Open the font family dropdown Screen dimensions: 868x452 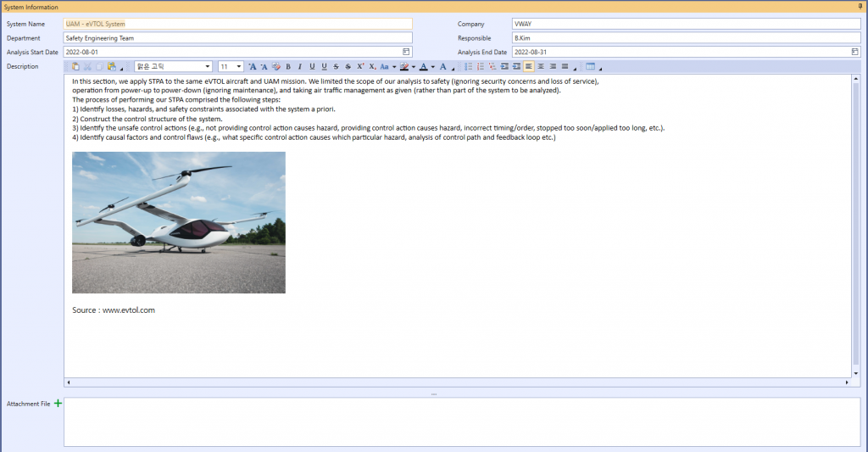point(208,66)
